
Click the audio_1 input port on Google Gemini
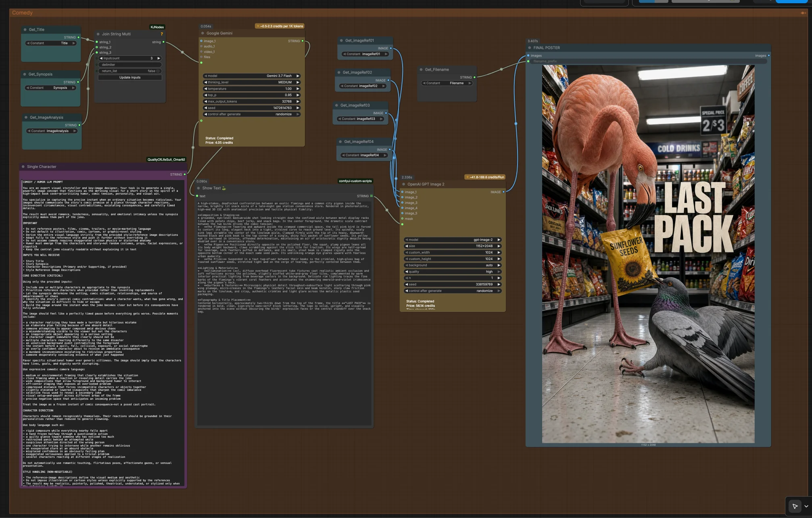[201, 46]
